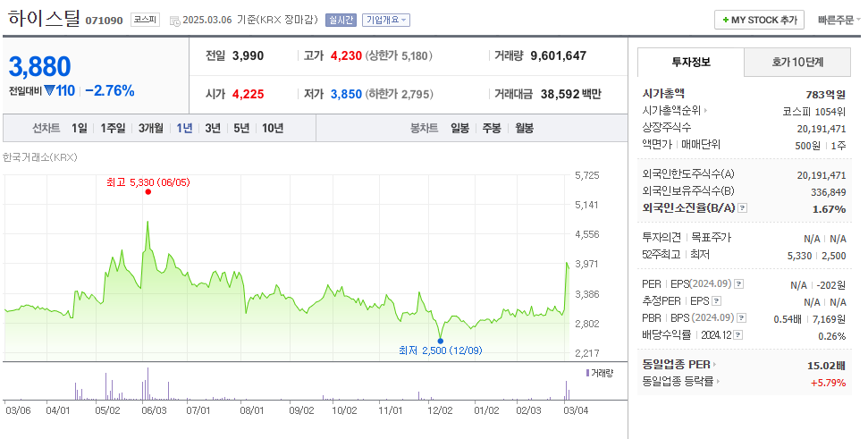Click the 저가 value 3,850
Viewport: 868px width, 439px height.
pyautogui.click(x=346, y=94)
